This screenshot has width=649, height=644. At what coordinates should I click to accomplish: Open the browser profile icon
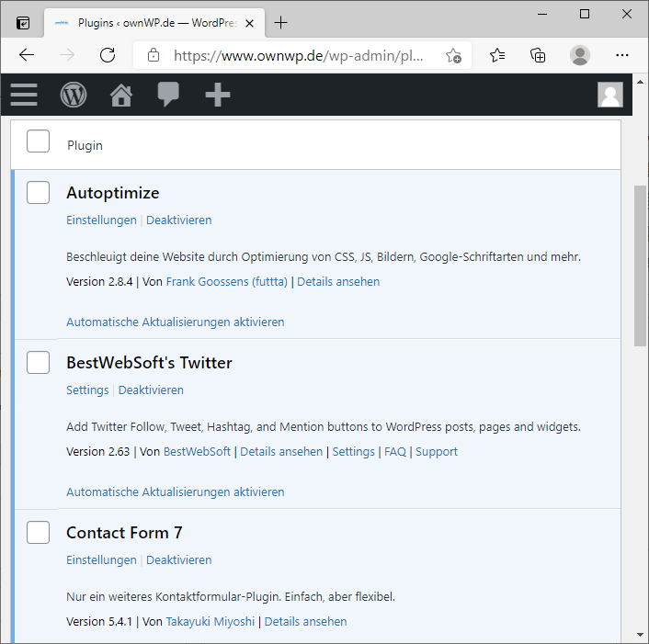pyautogui.click(x=580, y=55)
